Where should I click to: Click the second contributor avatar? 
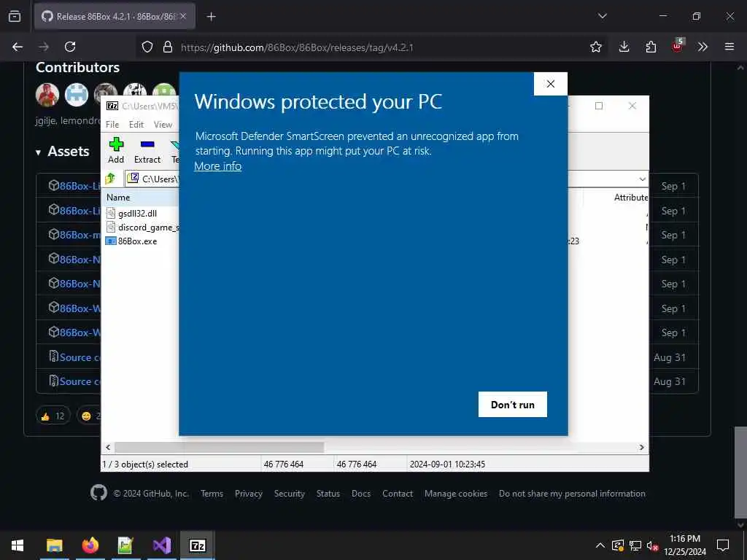pos(76,94)
